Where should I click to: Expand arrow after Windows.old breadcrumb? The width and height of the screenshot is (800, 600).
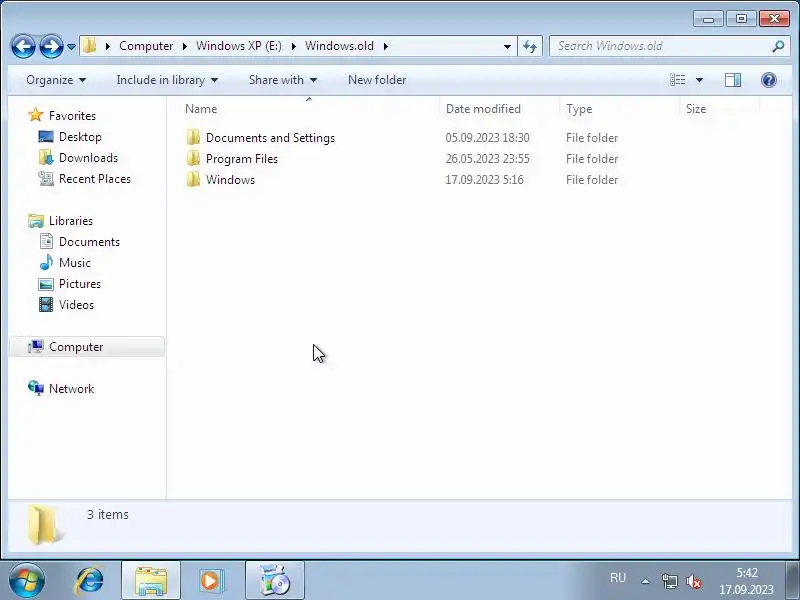point(386,46)
